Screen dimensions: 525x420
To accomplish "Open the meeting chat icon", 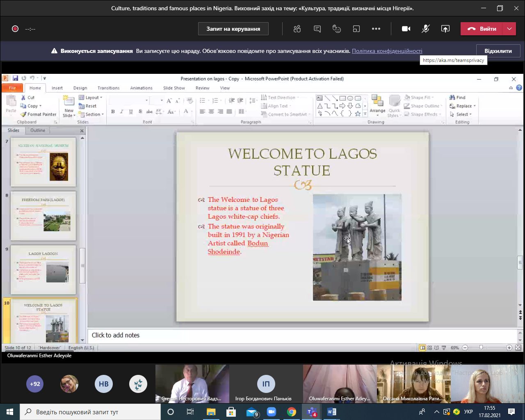I will (x=317, y=29).
